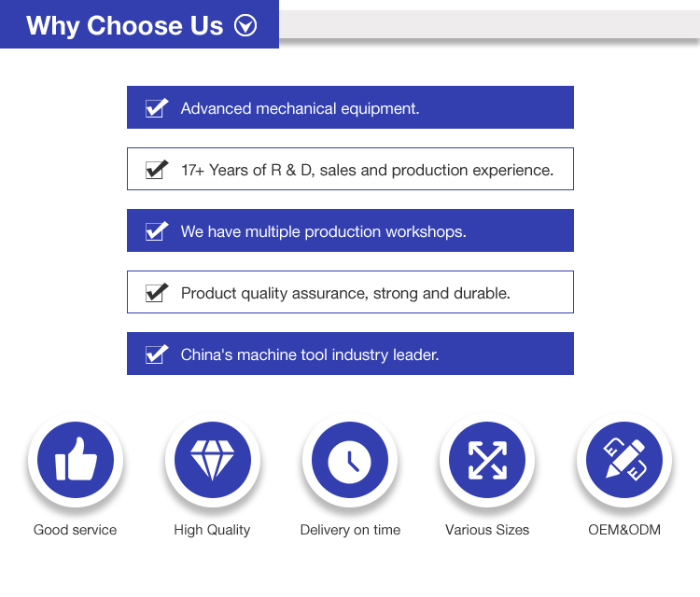Toggle checkbox beside Advanced mechanical equipment

pyautogui.click(x=156, y=108)
